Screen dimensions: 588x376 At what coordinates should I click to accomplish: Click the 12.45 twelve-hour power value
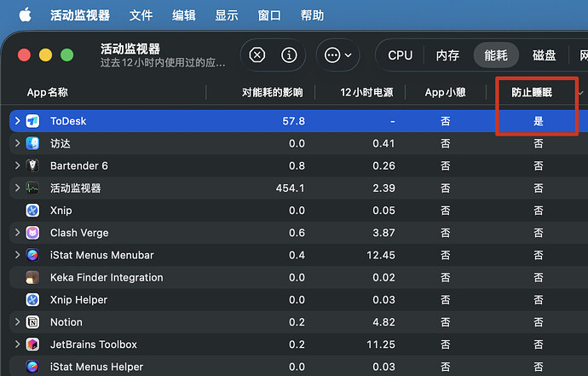pos(381,255)
